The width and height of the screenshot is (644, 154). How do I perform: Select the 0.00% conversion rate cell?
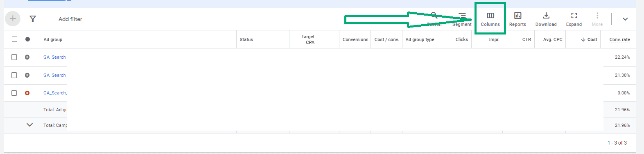[624, 93]
